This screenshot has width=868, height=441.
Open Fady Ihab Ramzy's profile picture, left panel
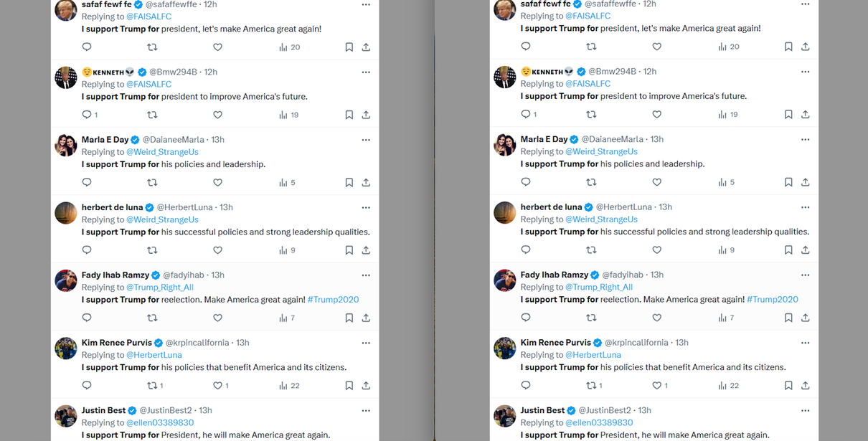pyautogui.click(x=66, y=280)
